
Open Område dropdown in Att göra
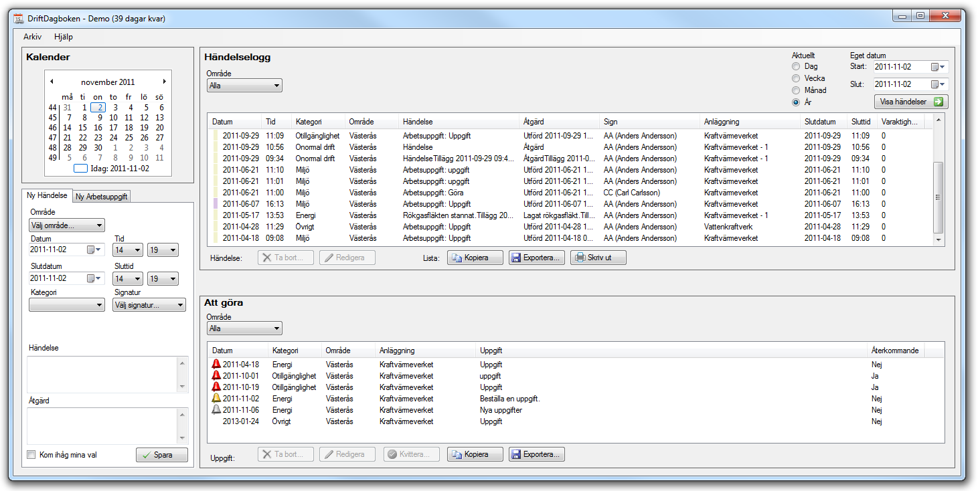(x=244, y=328)
